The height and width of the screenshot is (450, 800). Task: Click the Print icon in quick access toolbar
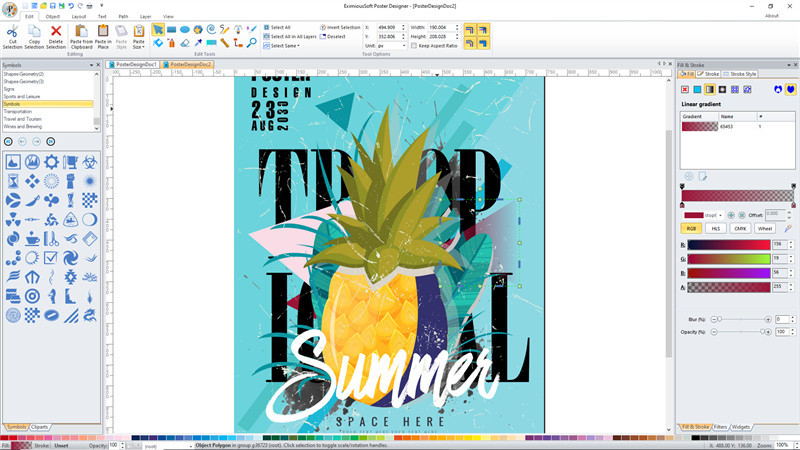pyautogui.click(x=89, y=6)
